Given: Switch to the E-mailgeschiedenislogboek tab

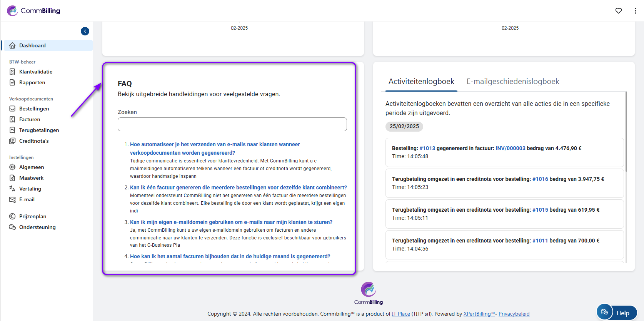Looking at the screenshot, I should pos(512,81).
